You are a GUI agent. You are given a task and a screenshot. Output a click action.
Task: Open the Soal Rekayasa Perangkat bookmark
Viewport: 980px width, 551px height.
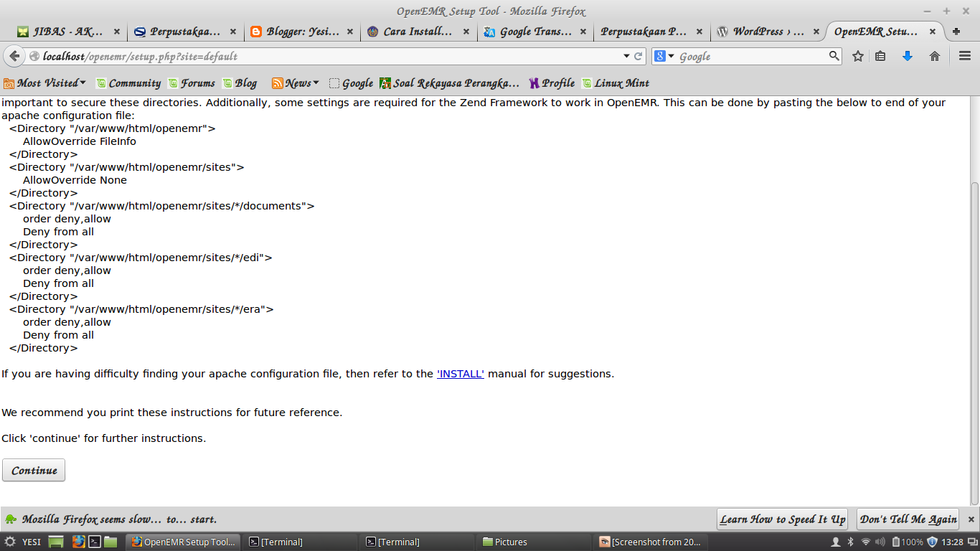pyautogui.click(x=450, y=83)
